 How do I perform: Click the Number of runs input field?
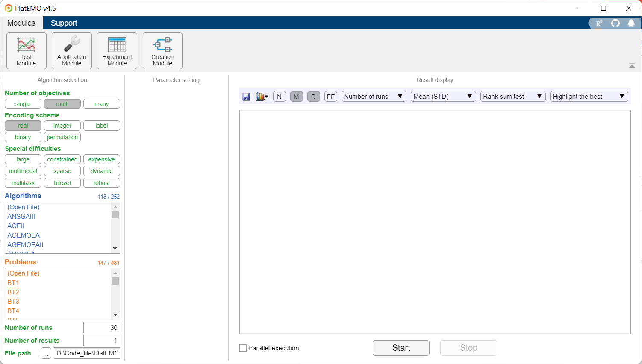102,328
